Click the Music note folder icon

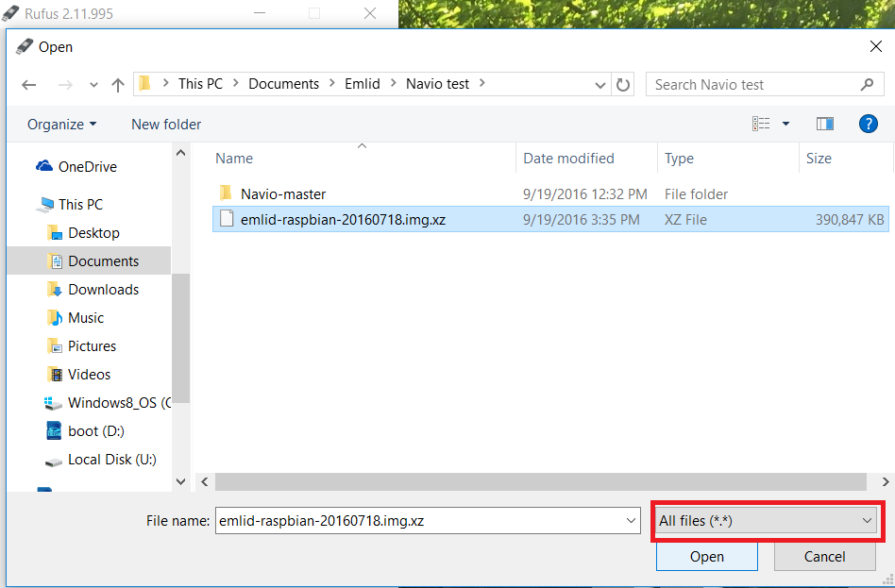[55, 318]
